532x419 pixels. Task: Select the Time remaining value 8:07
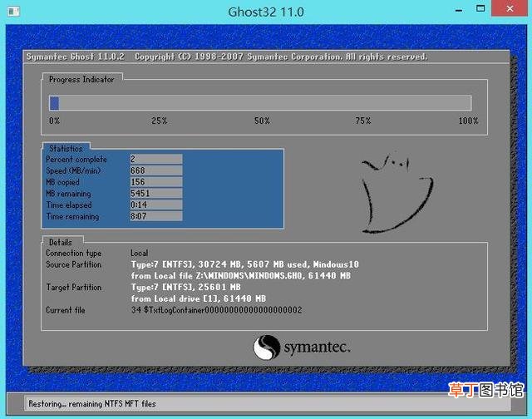click(156, 216)
